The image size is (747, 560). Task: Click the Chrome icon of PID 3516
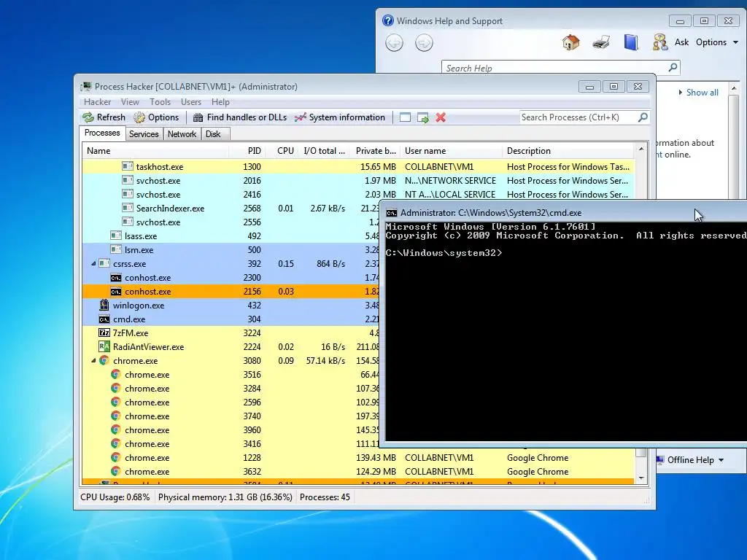(x=115, y=374)
